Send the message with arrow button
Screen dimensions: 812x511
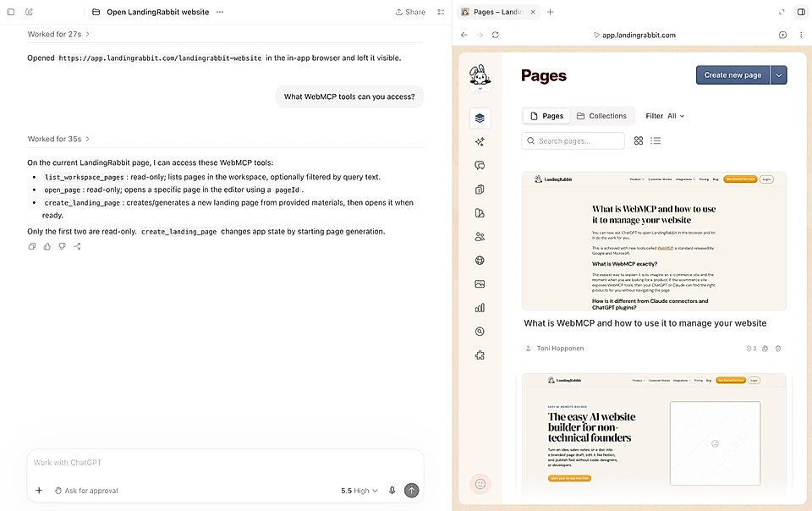tap(412, 491)
